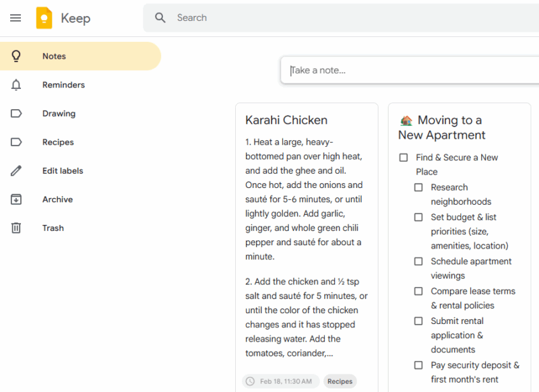Click the search magnifier icon
Image resolution: width=539 pixels, height=392 pixels.
(160, 18)
